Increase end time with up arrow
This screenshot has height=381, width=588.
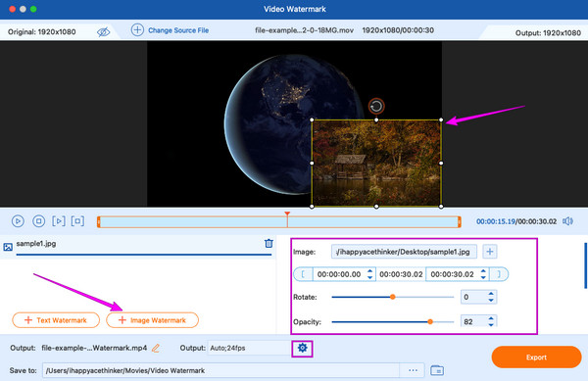[483, 271]
